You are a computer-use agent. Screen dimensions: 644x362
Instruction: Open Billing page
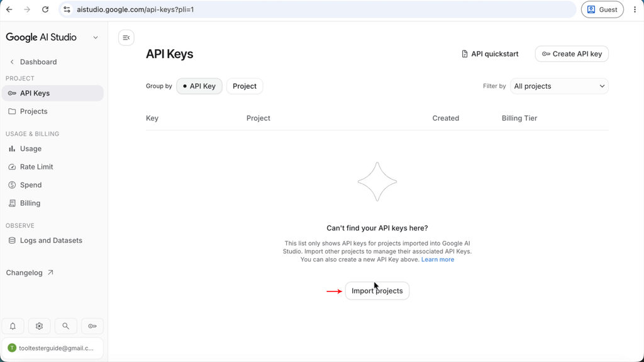click(x=53, y=203)
